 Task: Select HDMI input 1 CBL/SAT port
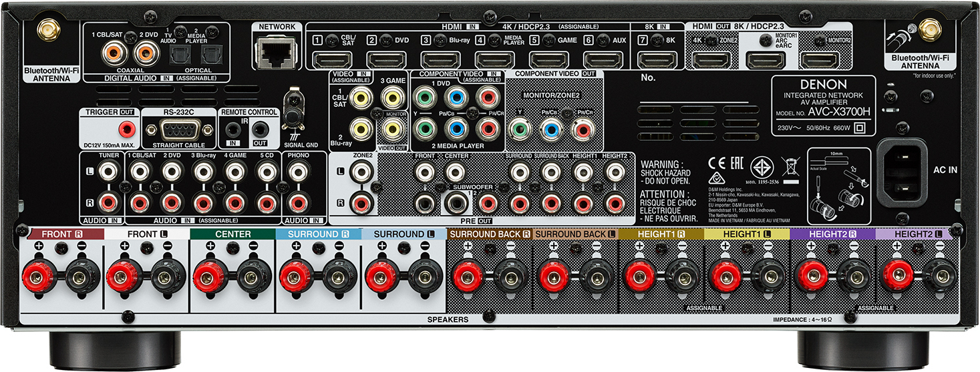pos(333,60)
